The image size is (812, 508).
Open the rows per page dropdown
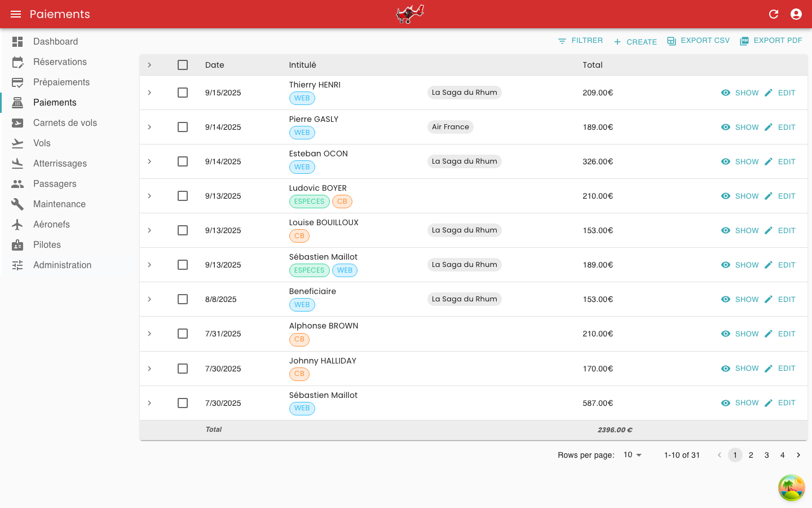(633, 455)
